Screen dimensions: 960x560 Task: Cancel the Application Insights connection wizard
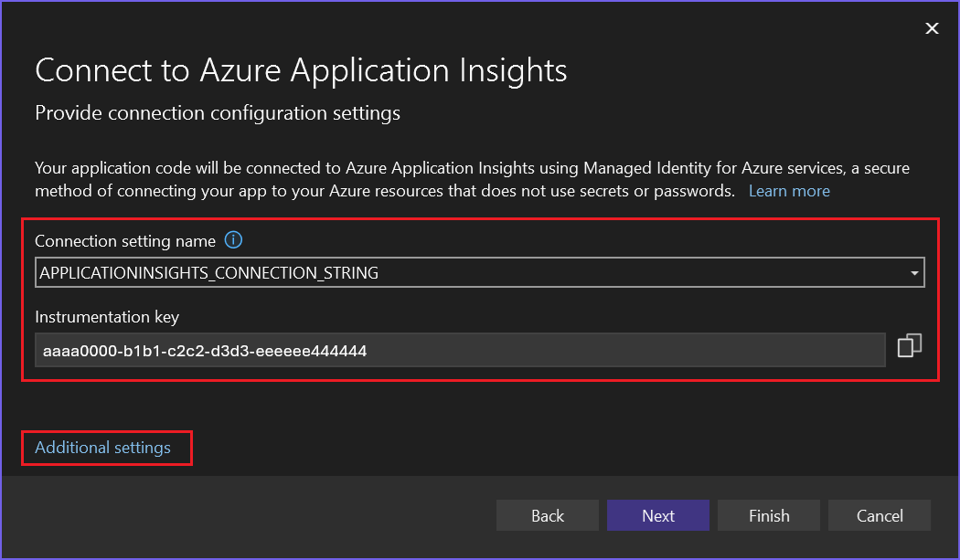click(x=879, y=514)
